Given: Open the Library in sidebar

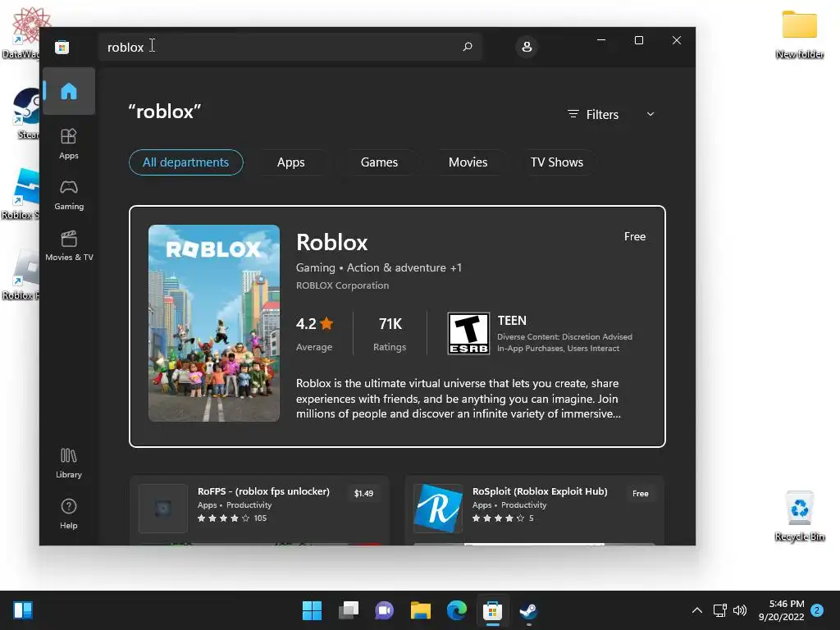Looking at the screenshot, I should pos(69,463).
